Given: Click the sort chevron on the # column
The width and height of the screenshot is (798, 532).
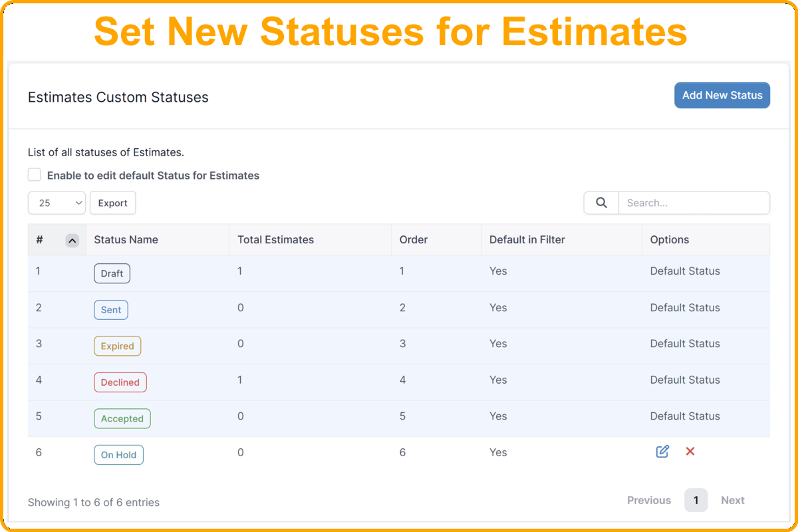Looking at the screenshot, I should click(73, 240).
